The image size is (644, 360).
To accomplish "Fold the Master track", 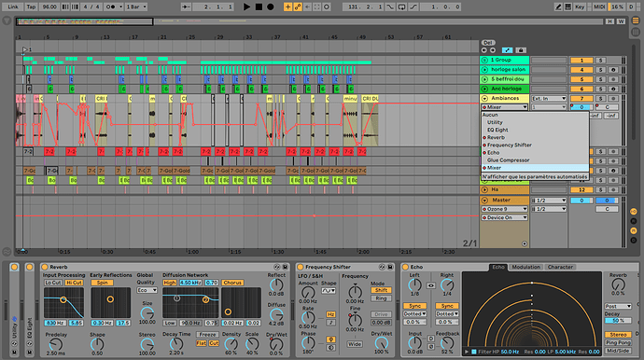I will coord(484,201).
